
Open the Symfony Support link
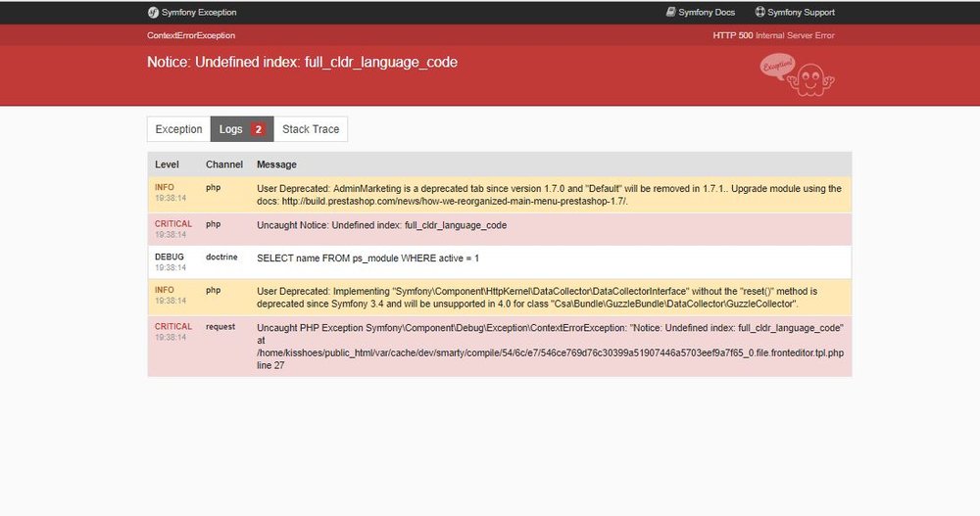tap(795, 12)
